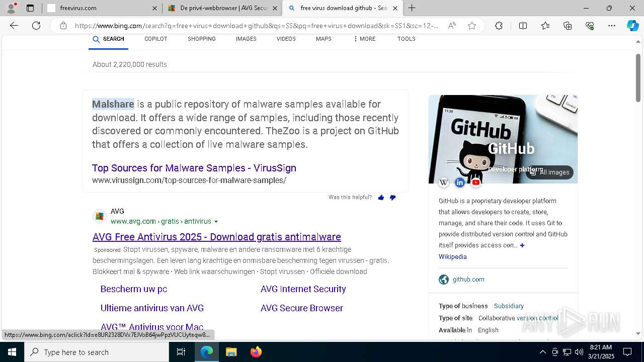The image size is (644, 362).
Task: Click the AVG favicon logo
Action: click(x=100, y=216)
